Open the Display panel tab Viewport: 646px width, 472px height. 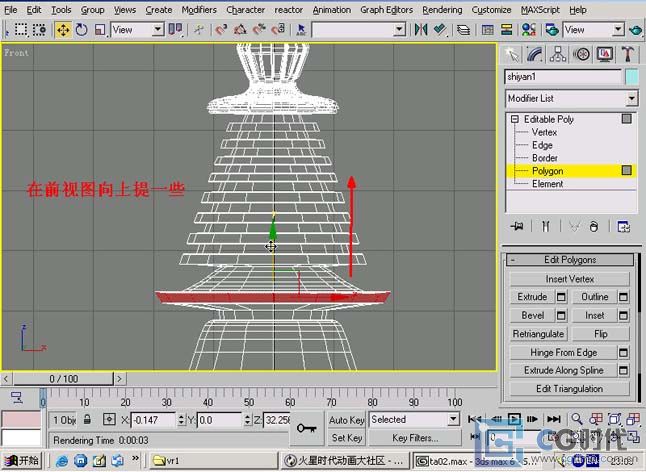pyautogui.click(x=604, y=54)
